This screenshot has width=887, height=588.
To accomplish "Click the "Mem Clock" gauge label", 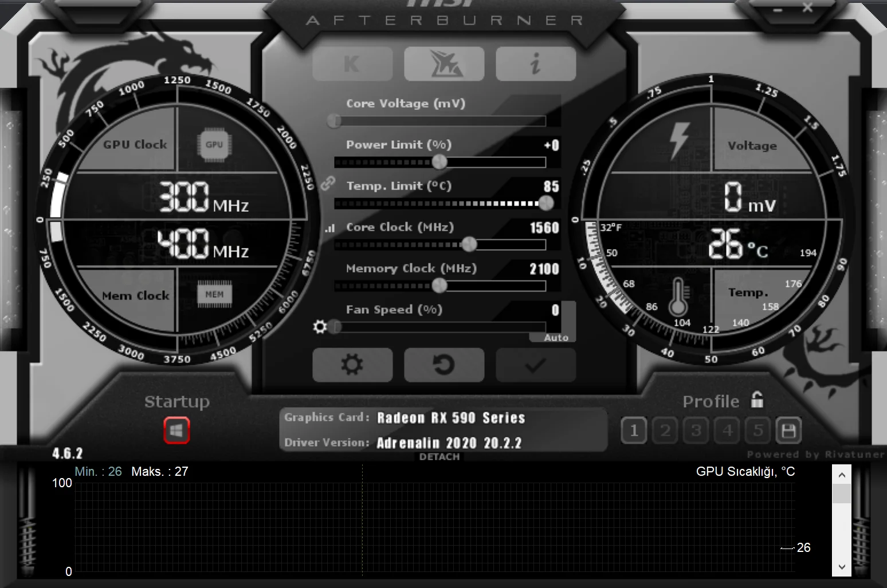I will 136,296.
